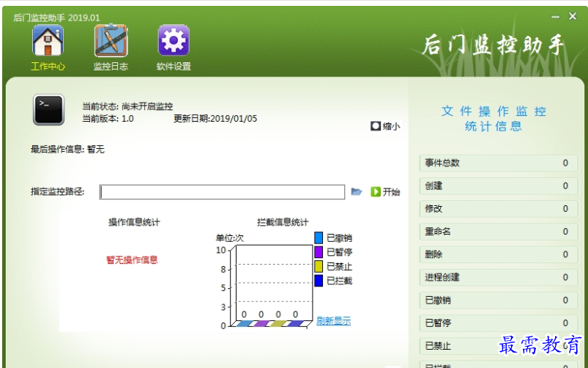Minimize the 后门监控助手 window
Screen dimensions: 588x368
555,17
